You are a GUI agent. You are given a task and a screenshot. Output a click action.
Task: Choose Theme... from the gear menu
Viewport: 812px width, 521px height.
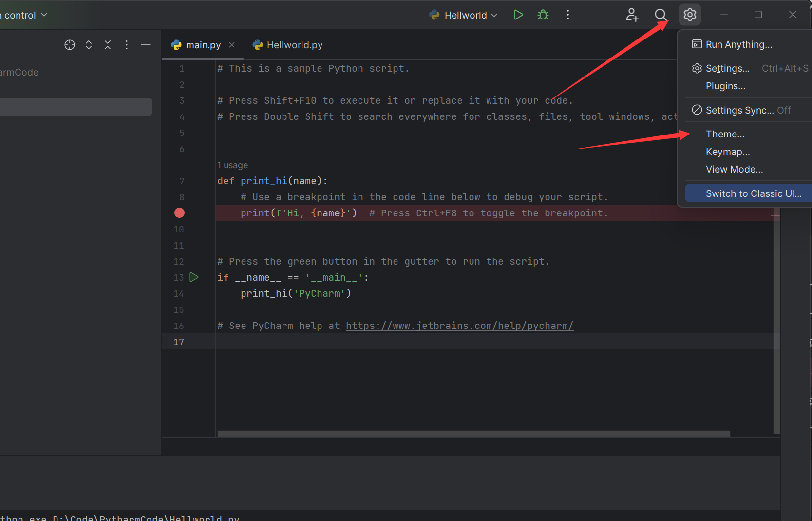pos(748,134)
